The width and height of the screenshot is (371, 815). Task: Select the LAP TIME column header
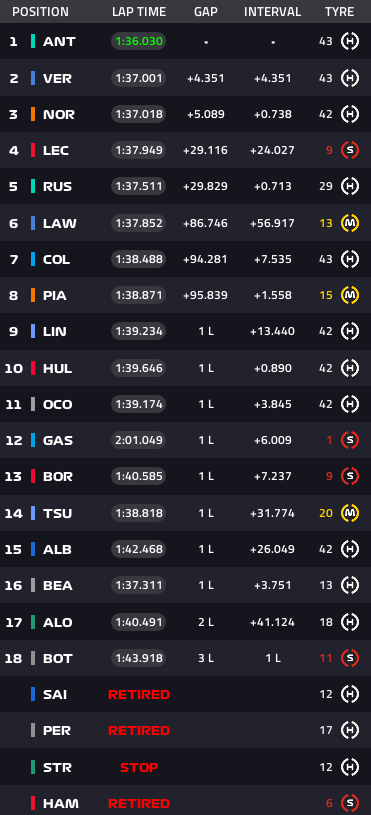tap(139, 11)
